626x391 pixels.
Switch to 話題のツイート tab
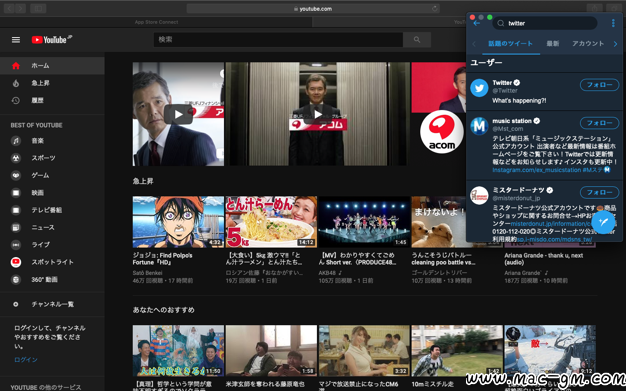(x=511, y=44)
